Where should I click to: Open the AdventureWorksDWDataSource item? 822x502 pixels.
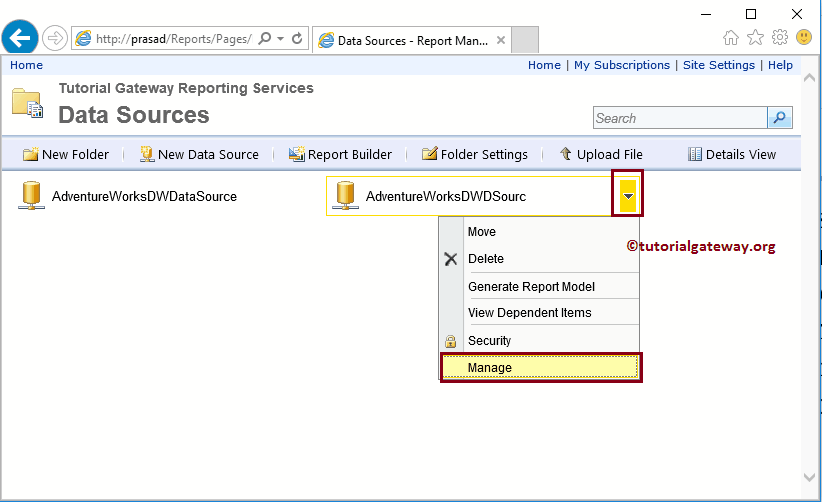144,196
